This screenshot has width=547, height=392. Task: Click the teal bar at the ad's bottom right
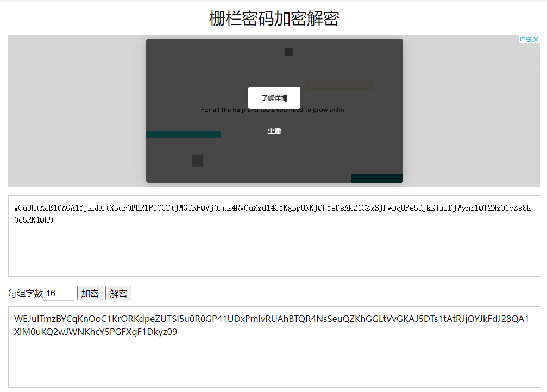pos(376,178)
